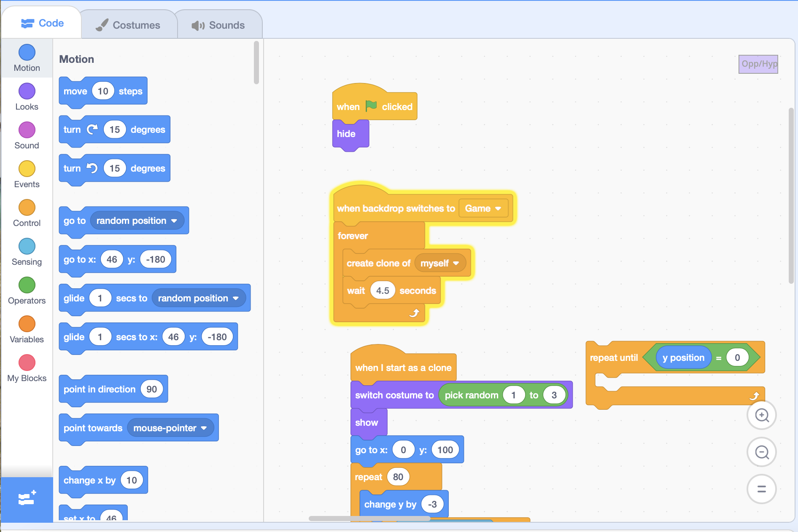Click the 'show' block in the workspace
The image size is (798, 532).
[369, 422]
